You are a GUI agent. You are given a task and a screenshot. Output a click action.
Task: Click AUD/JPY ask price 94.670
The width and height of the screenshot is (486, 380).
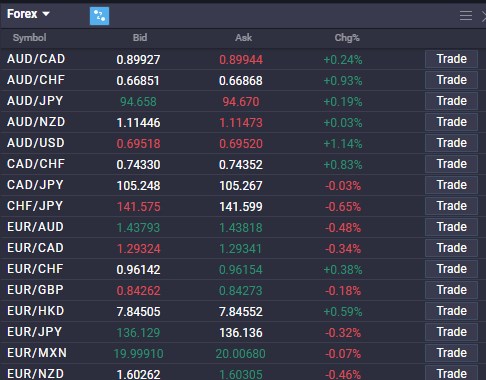coord(241,102)
